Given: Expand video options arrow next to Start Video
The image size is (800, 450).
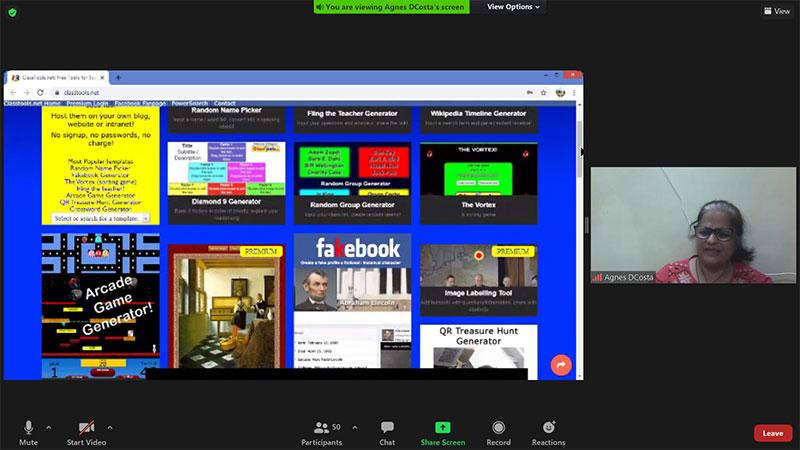Looking at the screenshot, I should (x=110, y=427).
